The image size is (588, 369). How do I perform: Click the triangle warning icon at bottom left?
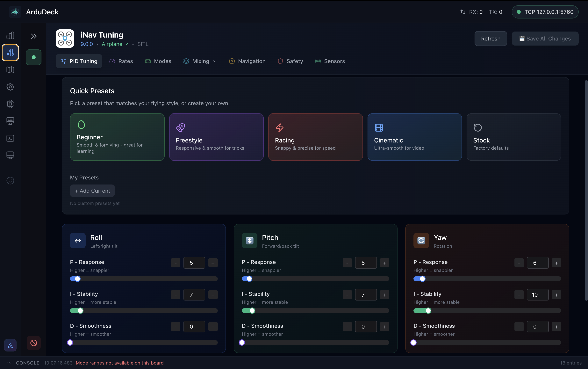[10, 345]
